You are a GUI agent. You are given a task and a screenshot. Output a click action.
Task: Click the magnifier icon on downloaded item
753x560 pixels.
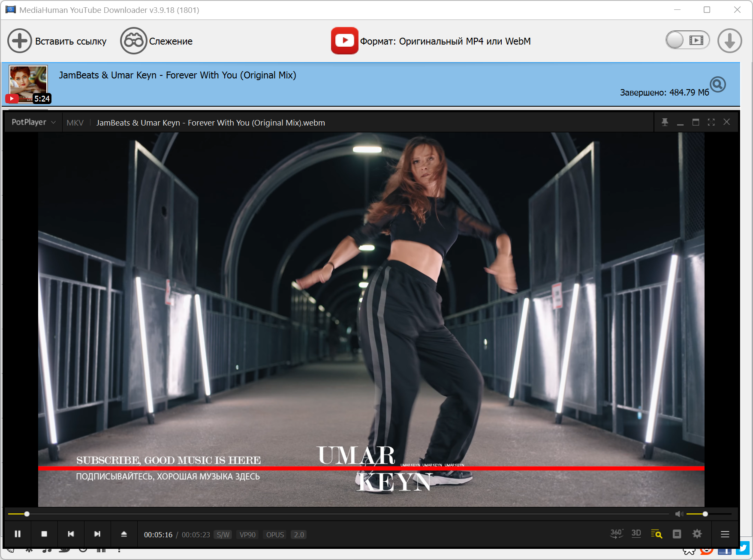tap(717, 85)
